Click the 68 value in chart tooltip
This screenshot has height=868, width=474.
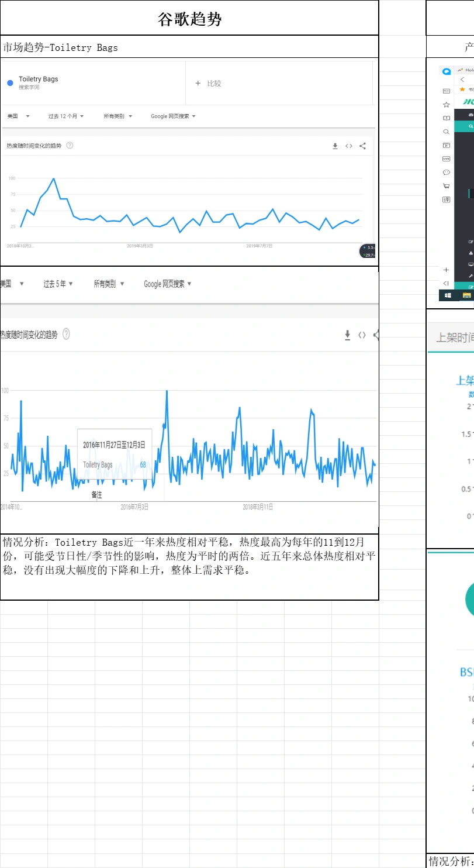[143, 464]
